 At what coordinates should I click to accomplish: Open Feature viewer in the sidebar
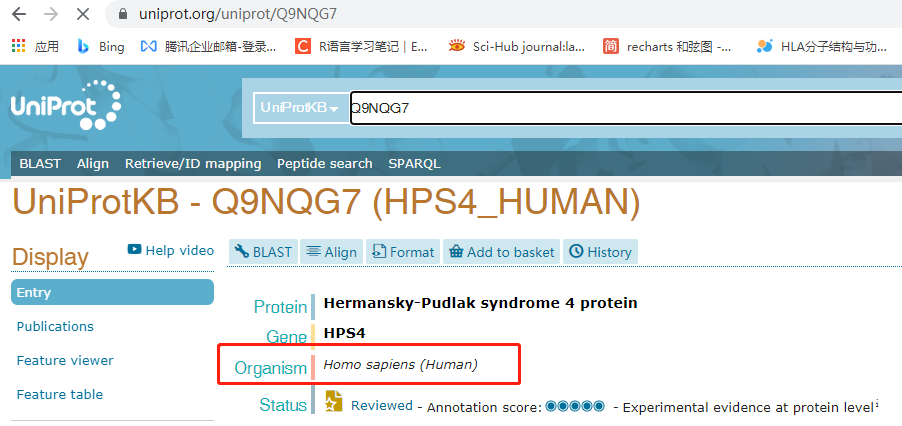[65, 360]
